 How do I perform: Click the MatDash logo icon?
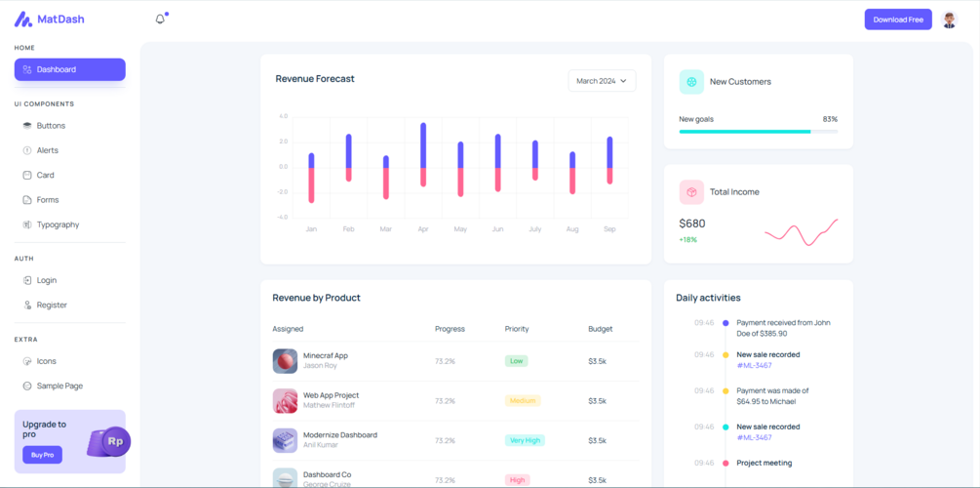coord(23,20)
